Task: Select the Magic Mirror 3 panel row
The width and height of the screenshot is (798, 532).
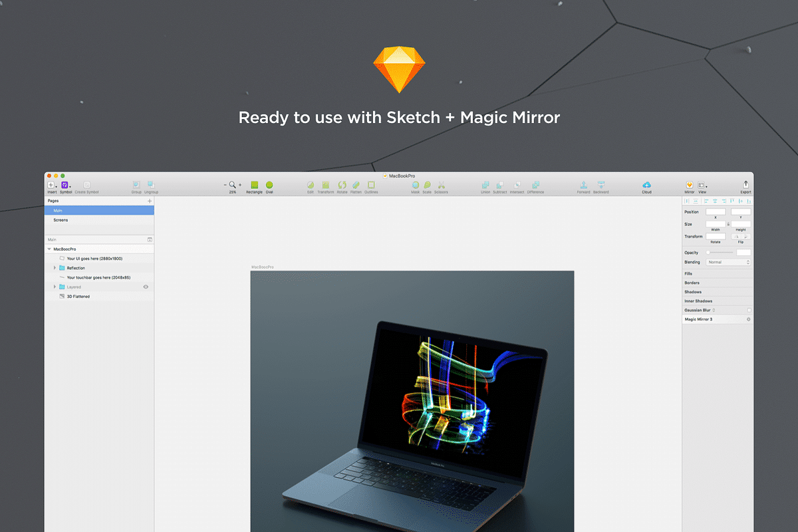Action: (718, 319)
